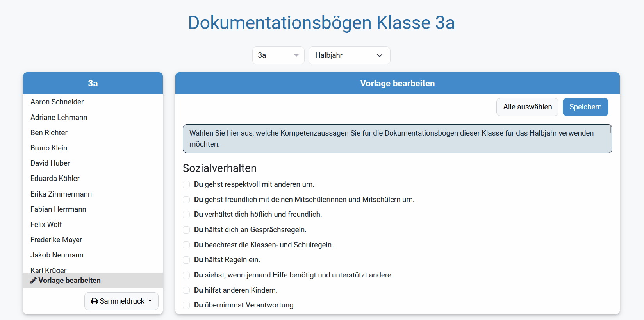This screenshot has height=320, width=644.
Task: Check 'Du siehst, wenn jemand Hilfe benötigt'
Action: coord(186,275)
